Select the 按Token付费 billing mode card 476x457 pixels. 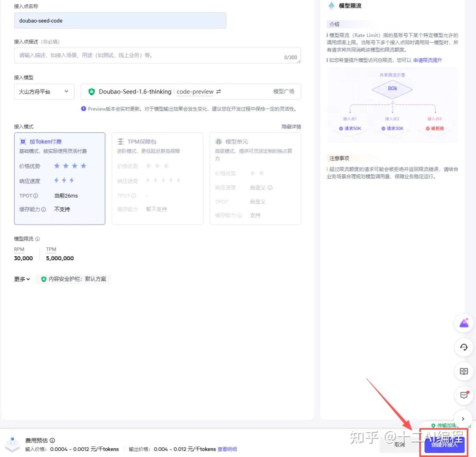point(59,178)
